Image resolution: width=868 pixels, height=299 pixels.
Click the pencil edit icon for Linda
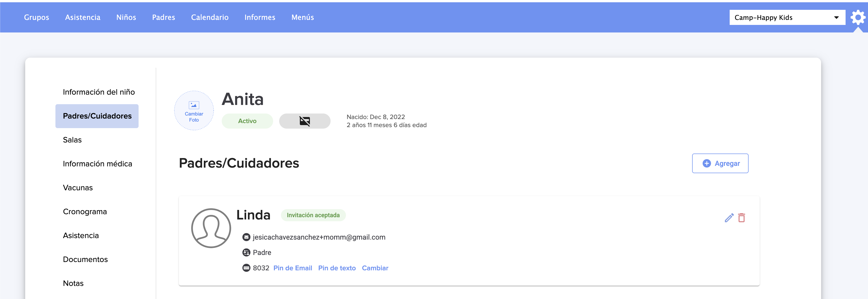click(729, 218)
